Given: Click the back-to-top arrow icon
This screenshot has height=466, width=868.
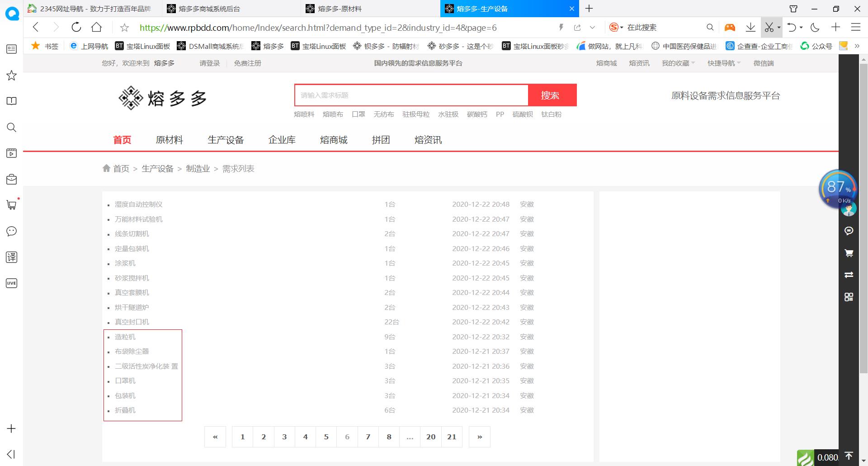Looking at the screenshot, I should pos(849,456).
